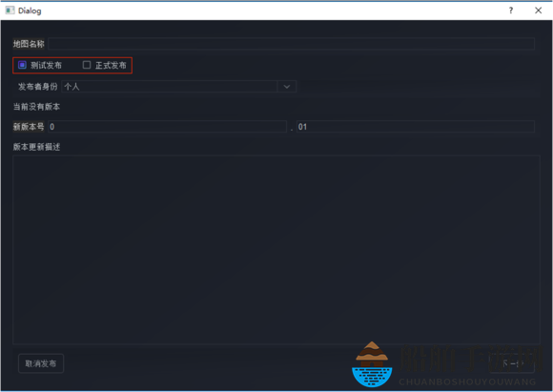Focus the 版本更新描述 text area
This screenshot has height=392, width=553.
pyautogui.click(x=276, y=250)
